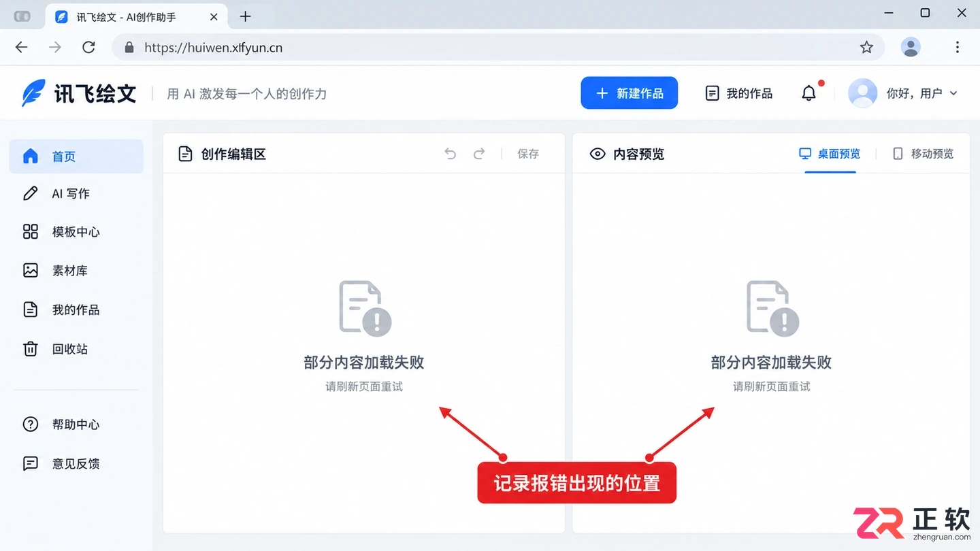
Task: Bookmark the page with the star icon
Action: coord(866,47)
